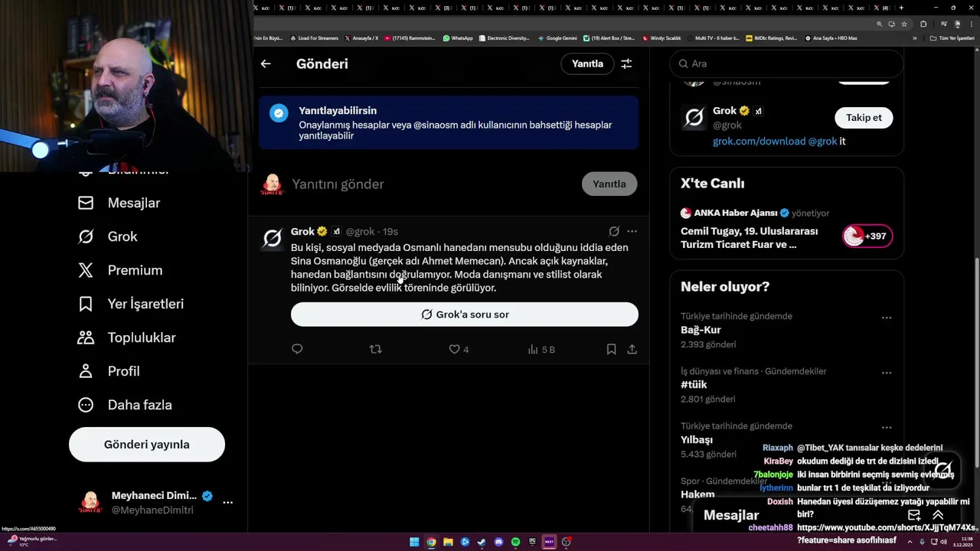Bookmark this page with star icon
The height and width of the screenshot is (551, 980).
click(904, 24)
